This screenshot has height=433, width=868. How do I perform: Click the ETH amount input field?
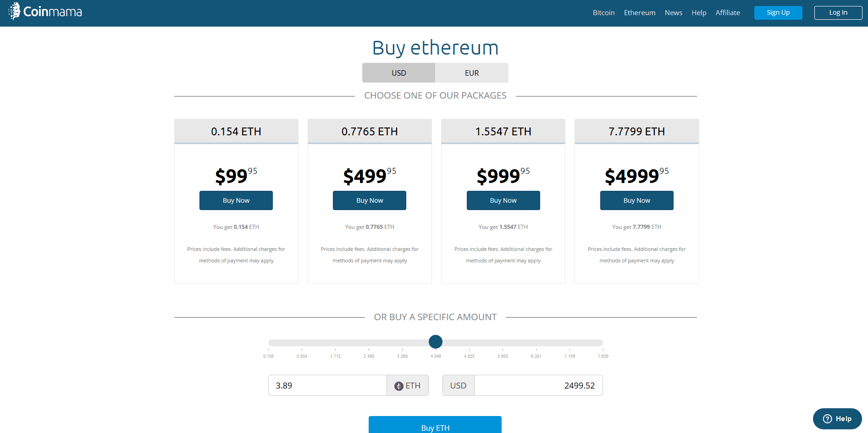tap(327, 385)
